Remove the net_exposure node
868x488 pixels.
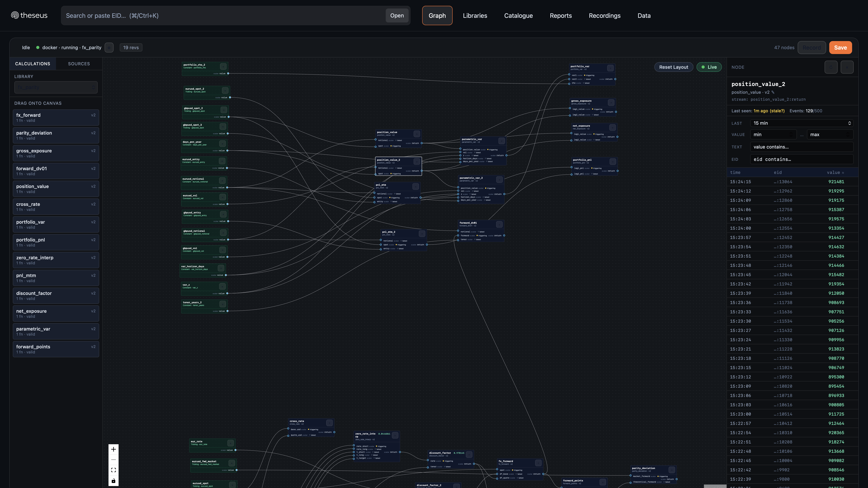(x=612, y=127)
